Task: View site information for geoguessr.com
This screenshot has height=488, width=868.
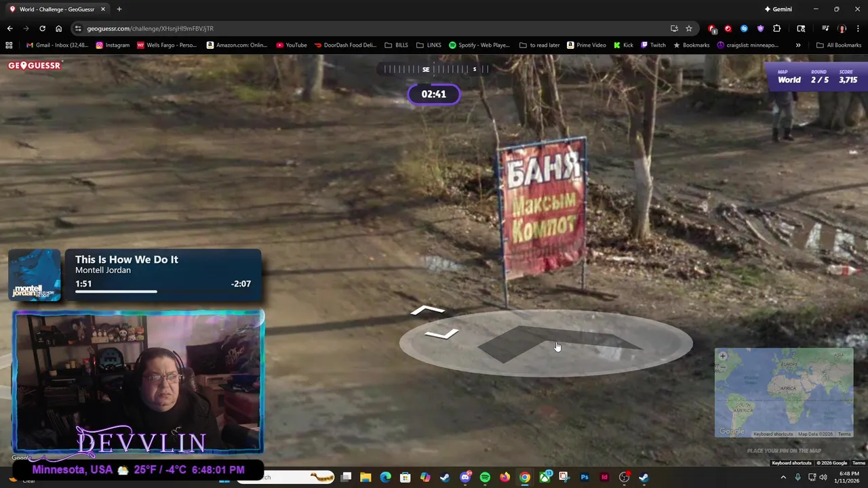Action: coord(78,28)
